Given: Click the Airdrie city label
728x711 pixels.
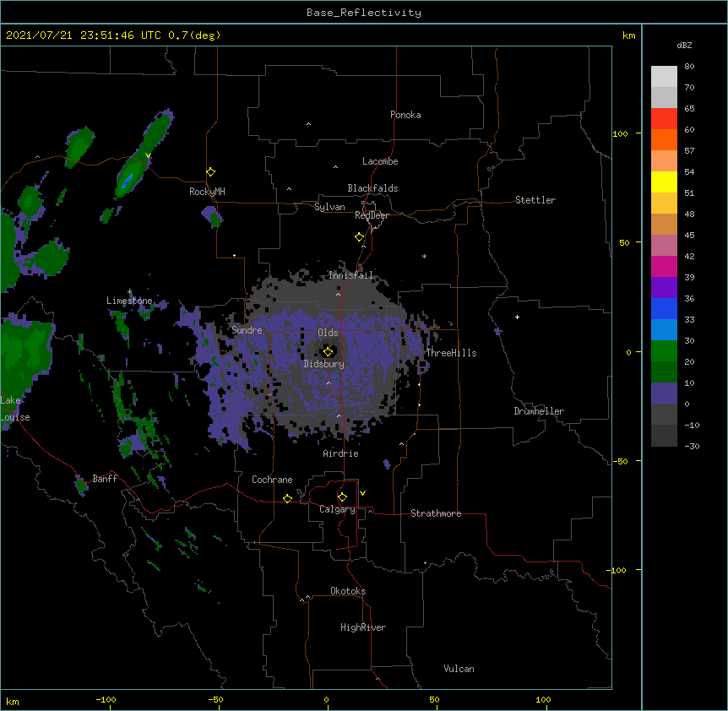Looking at the screenshot, I should click(341, 453).
